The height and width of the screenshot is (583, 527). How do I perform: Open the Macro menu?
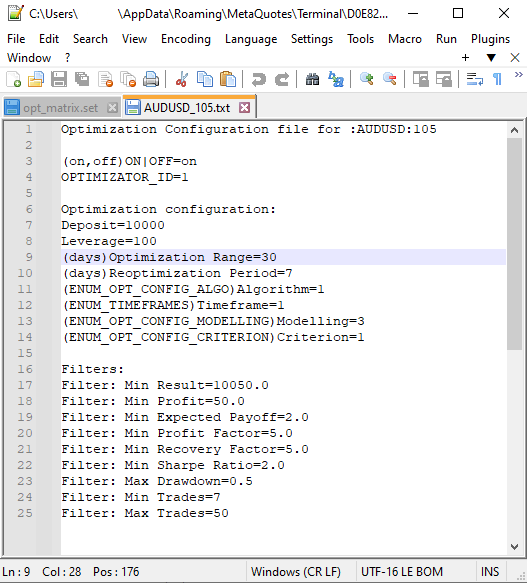[405, 39]
